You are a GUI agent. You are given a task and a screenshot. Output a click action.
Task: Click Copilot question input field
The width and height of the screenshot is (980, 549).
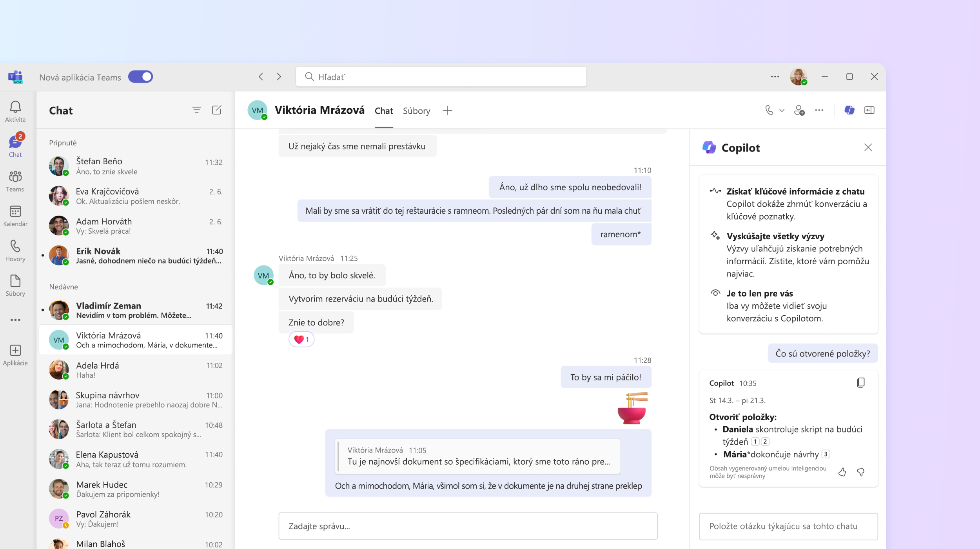[788, 526]
